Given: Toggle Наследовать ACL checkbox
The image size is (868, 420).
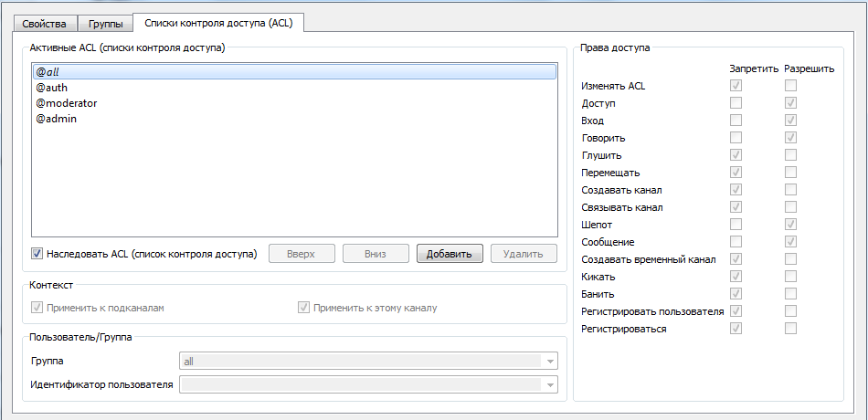Looking at the screenshot, I should (x=37, y=254).
